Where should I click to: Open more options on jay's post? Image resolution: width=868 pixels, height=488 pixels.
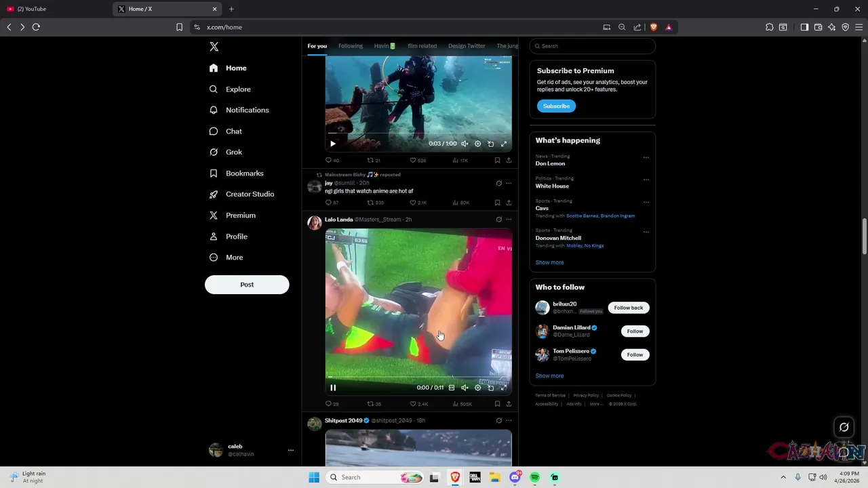coord(509,183)
